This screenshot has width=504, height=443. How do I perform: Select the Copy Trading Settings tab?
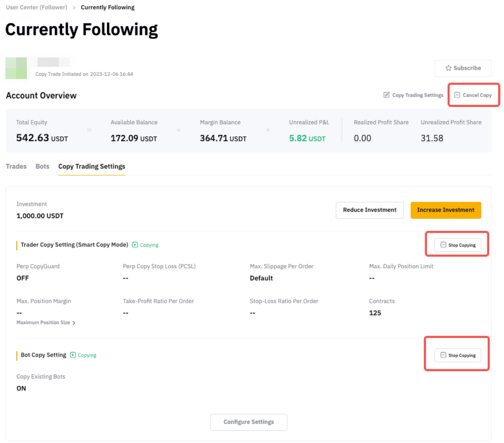click(92, 166)
